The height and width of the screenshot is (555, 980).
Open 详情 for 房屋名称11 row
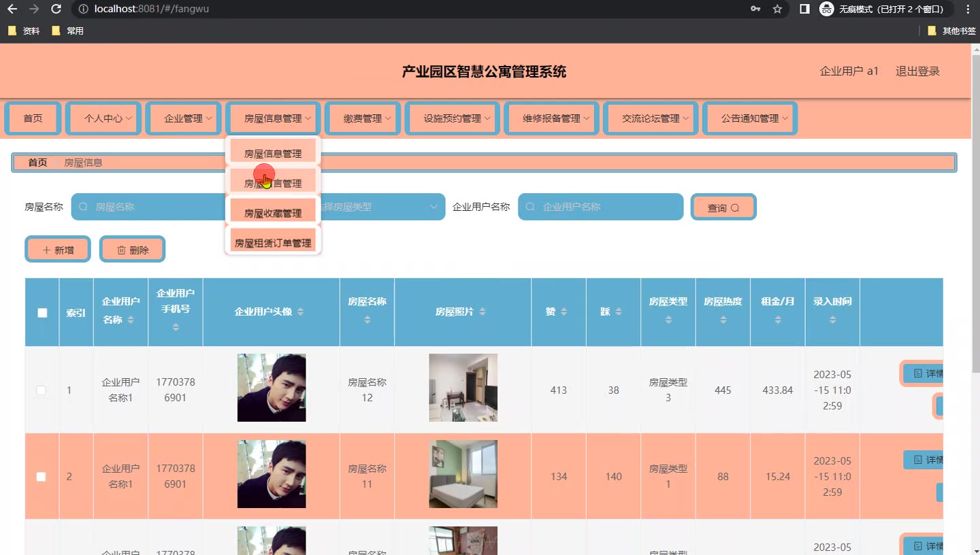(923, 460)
